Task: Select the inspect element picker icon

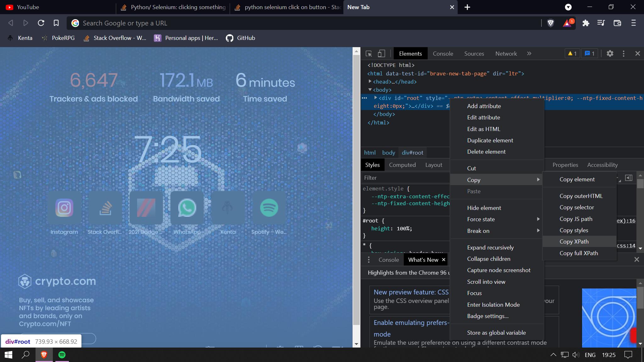Action: coord(369,54)
